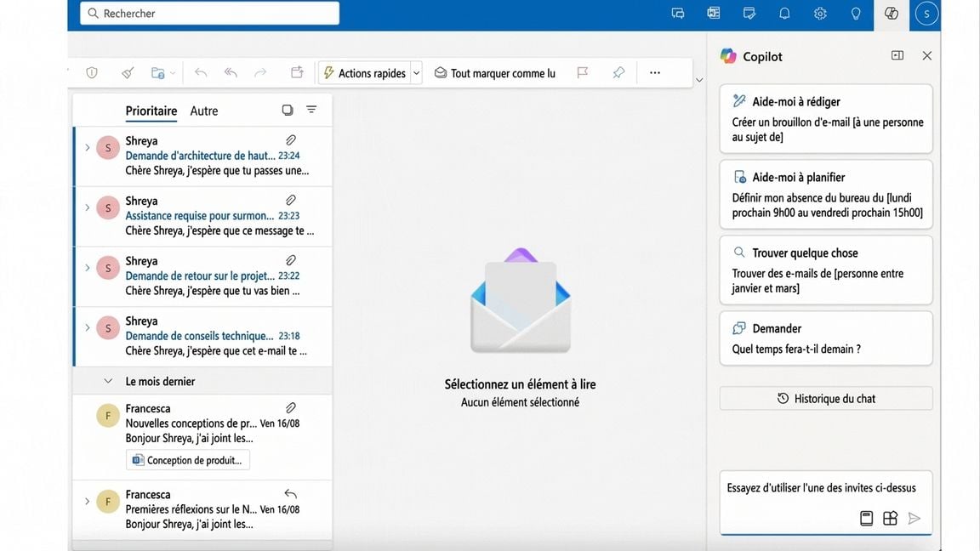
Task: Select the Demander Copilot card
Action: (x=826, y=338)
